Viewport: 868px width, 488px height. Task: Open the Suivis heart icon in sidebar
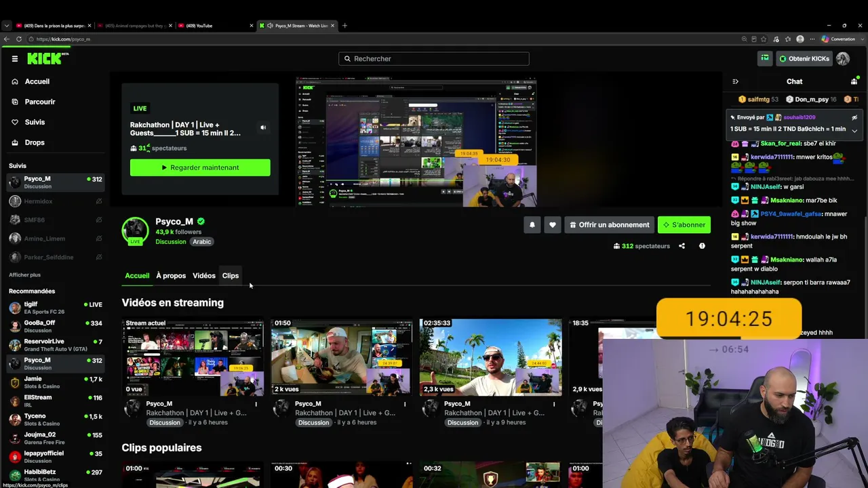click(15, 122)
